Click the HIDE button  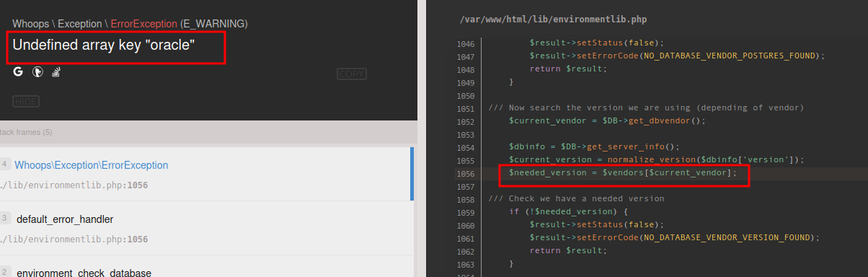[x=26, y=101]
